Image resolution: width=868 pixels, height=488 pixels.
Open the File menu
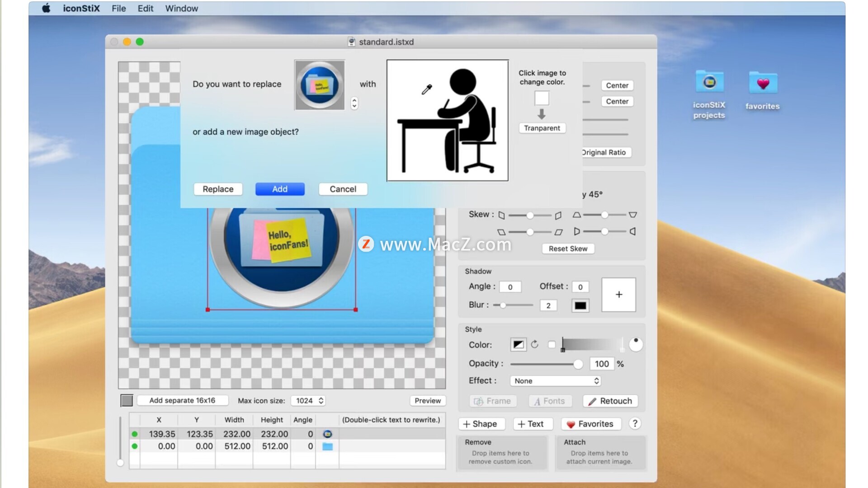pyautogui.click(x=119, y=8)
